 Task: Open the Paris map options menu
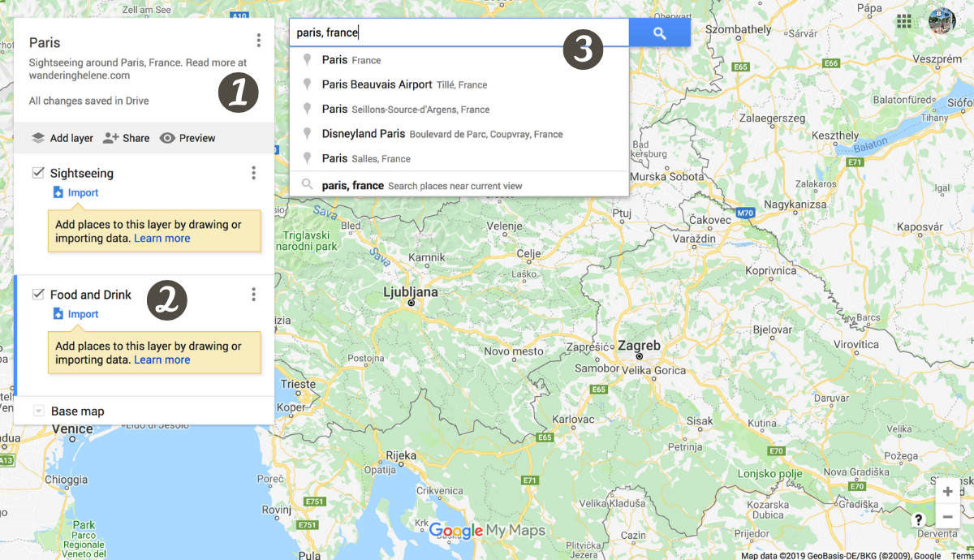[258, 41]
